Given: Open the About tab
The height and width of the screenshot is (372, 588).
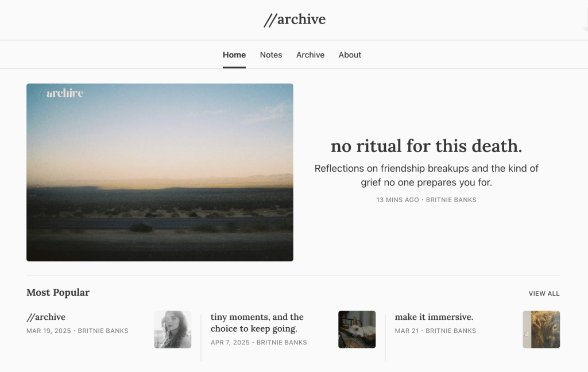Looking at the screenshot, I should coord(350,55).
